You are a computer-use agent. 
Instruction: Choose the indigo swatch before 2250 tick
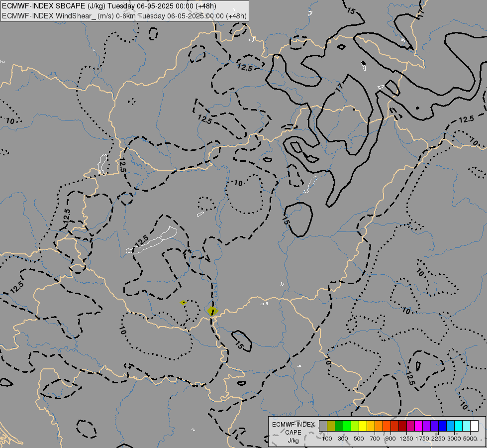(434, 426)
